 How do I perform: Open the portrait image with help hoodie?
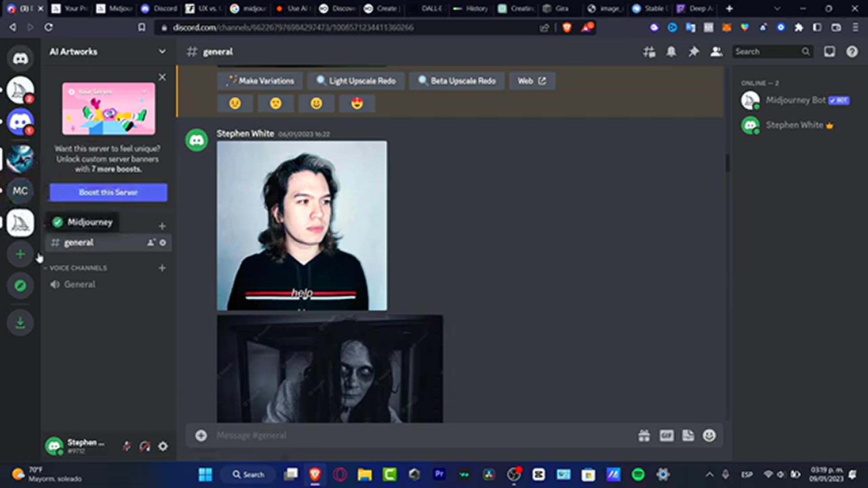tap(302, 226)
